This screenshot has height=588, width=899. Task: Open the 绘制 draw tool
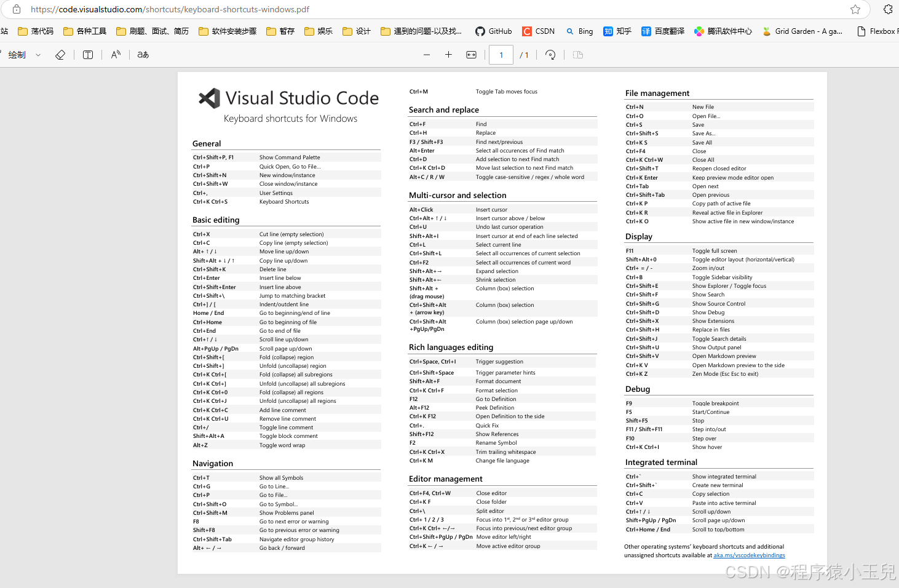tap(17, 55)
